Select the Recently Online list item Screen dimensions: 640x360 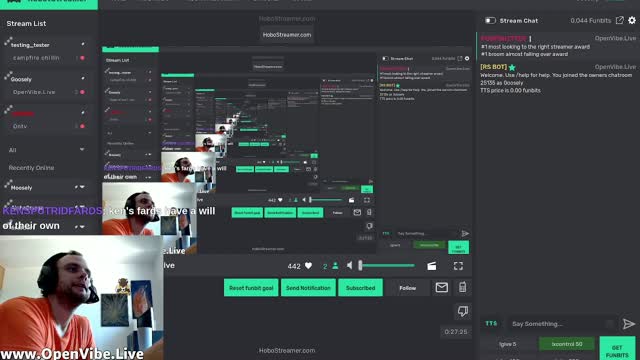[31, 168]
